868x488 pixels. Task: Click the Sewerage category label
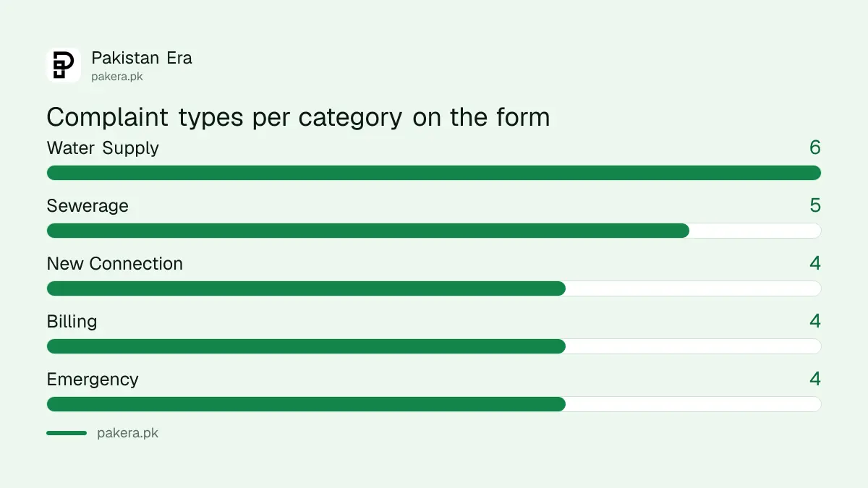click(x=88, y=206)
